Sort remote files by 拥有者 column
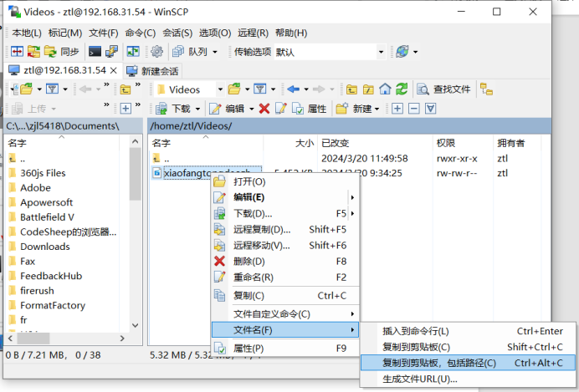 [516, 143]
